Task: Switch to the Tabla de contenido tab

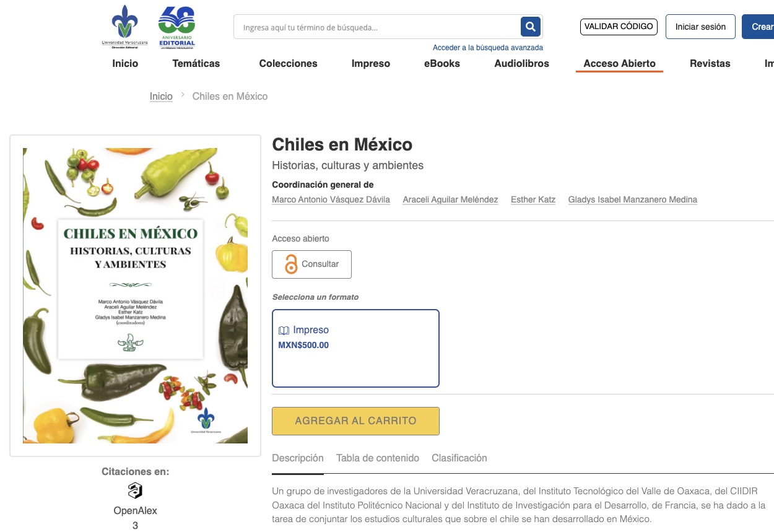Action: tap(378, 458)
